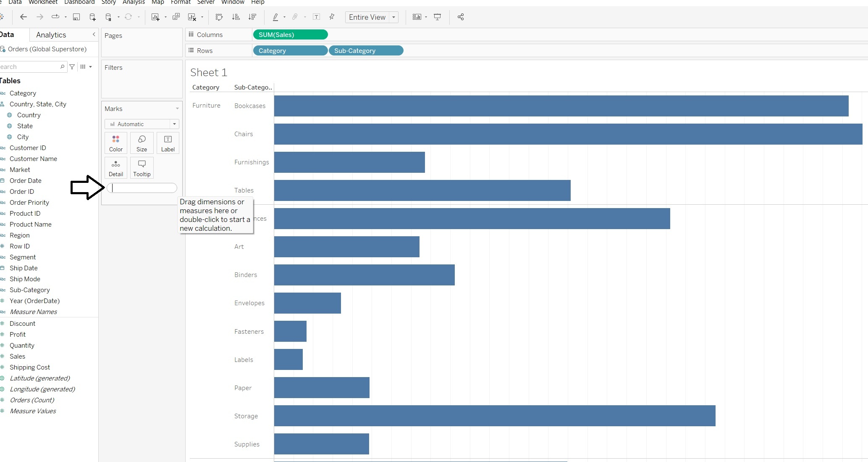Open the Color marks card
This screenshot has width=868, height=462.
coord(116,143)
